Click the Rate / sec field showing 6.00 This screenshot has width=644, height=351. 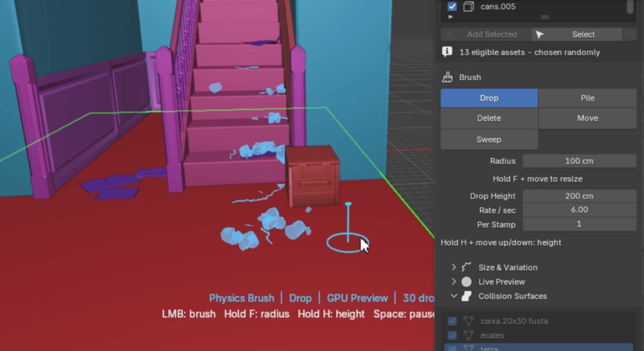pyautogui.click(x=579, y=210)
